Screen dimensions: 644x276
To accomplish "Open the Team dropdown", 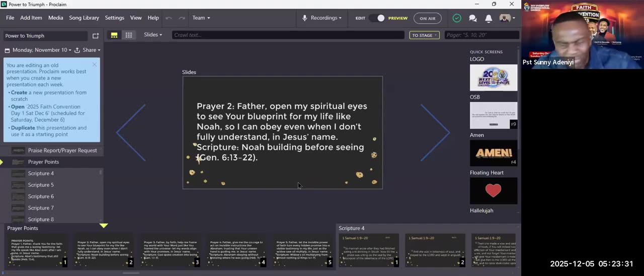I will [201, 18].
